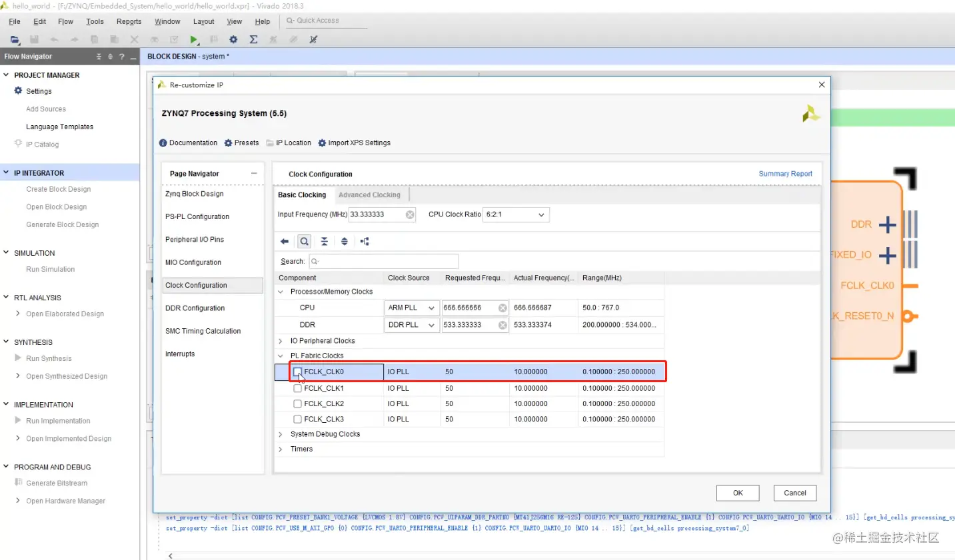Select Generate Bitstream in Flow Navigator
Image resolution: width=955 pixels, height=560 pixels.
click(57, 483)
